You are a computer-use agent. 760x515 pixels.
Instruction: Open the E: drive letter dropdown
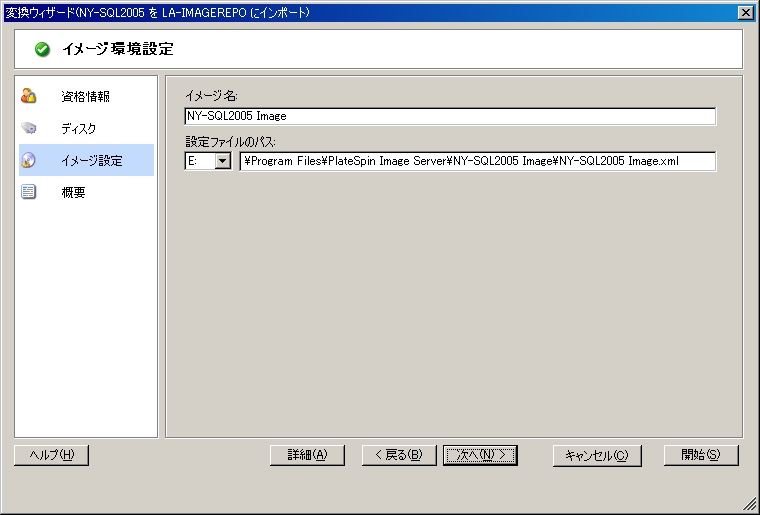[x=222, y=161]
